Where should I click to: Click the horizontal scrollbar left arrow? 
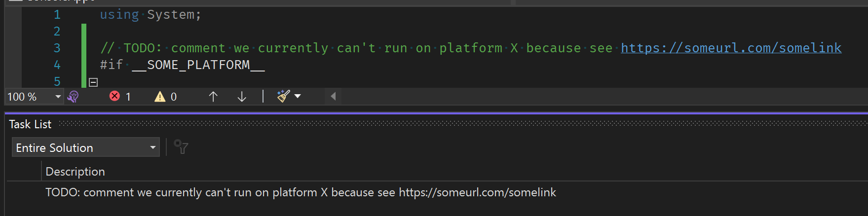(333, 97)
